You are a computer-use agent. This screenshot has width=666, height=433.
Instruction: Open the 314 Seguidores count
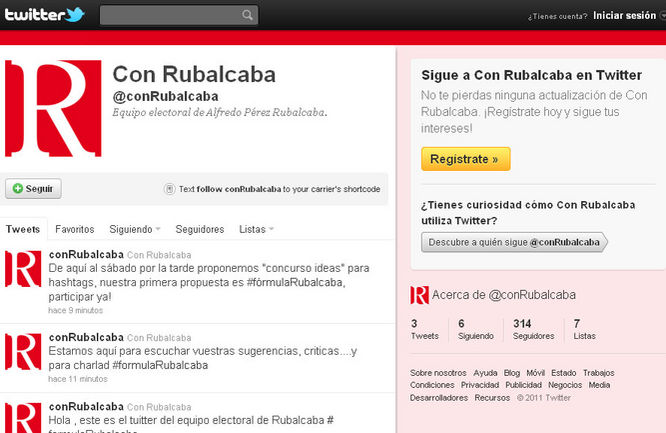[x=533, y=329]
